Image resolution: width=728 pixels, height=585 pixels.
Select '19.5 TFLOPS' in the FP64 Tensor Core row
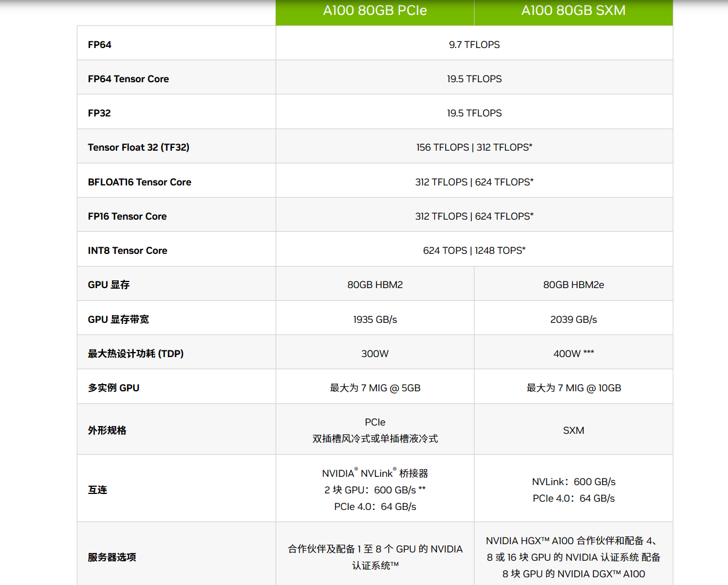pos(474,79)
